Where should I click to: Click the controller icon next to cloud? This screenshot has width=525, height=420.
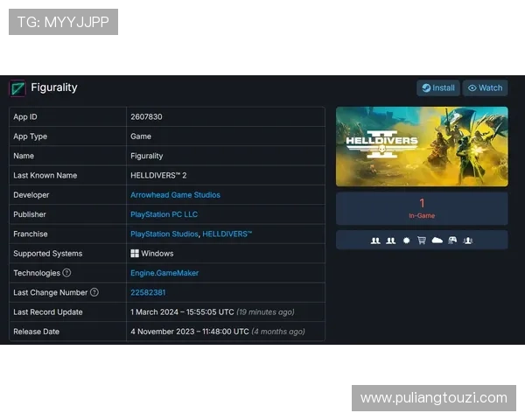(452, 241)
